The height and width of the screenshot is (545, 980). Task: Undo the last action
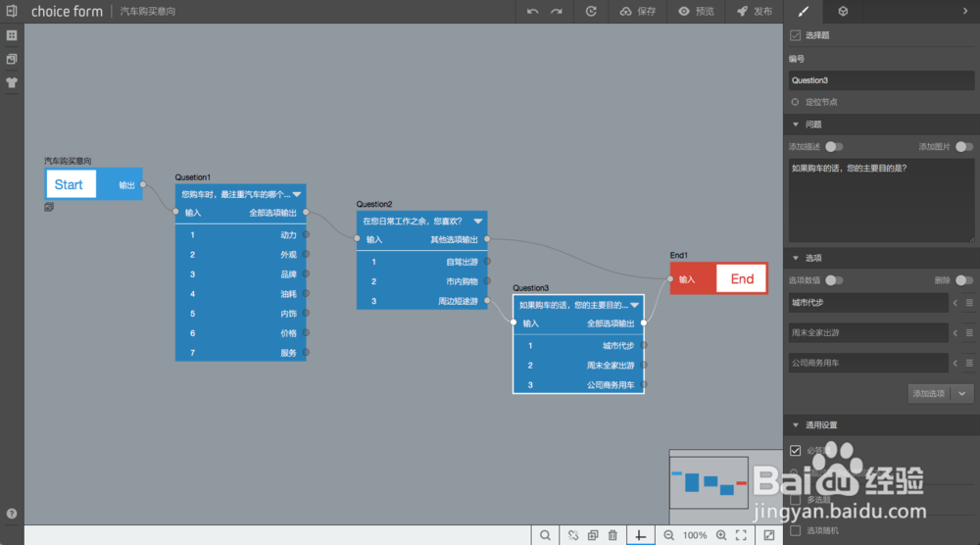tap(532, 11)
